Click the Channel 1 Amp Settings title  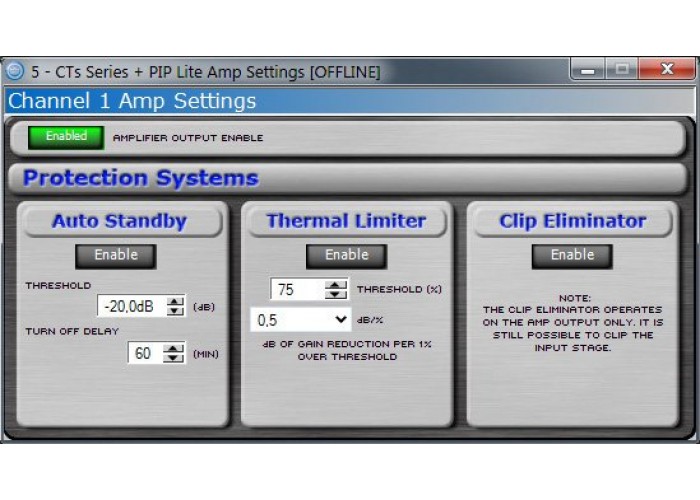coord(132,101)
